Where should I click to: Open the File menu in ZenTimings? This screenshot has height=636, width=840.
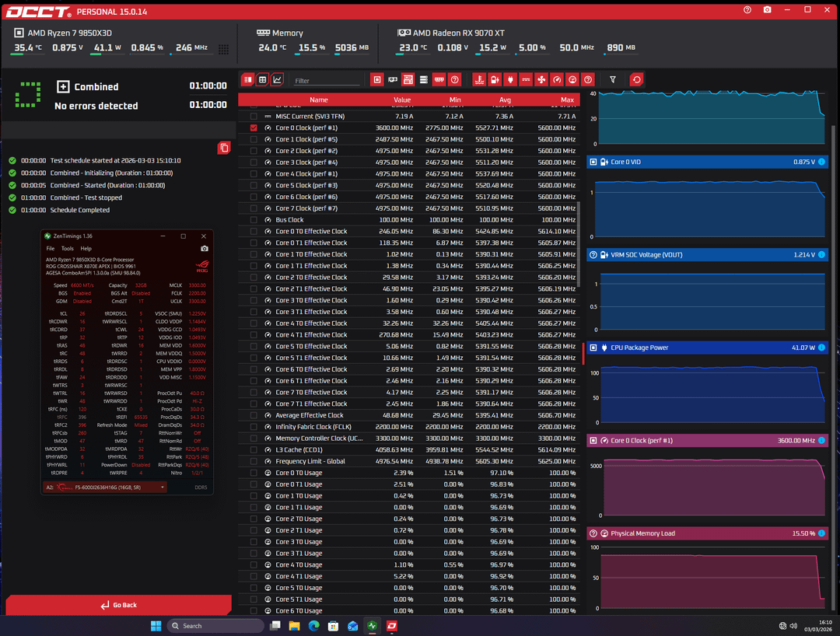tap(51, 249)
